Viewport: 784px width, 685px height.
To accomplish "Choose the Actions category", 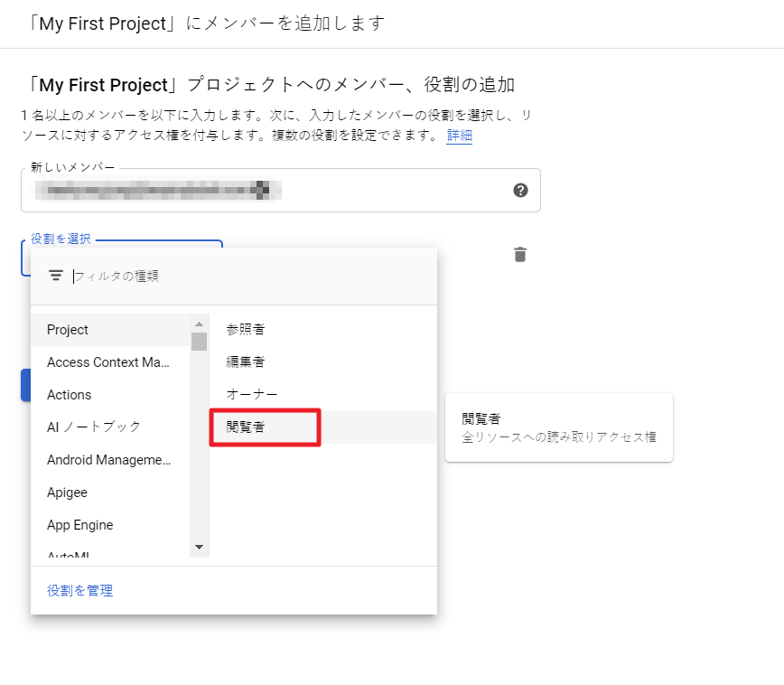I will coord(70,395).
